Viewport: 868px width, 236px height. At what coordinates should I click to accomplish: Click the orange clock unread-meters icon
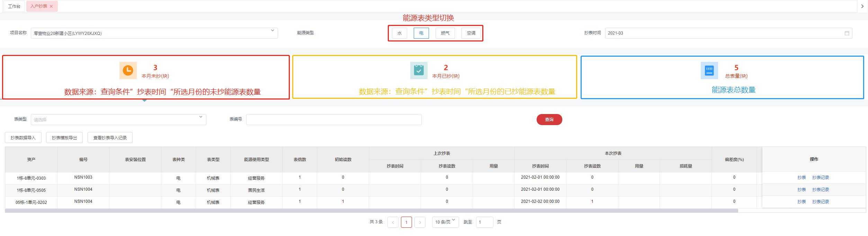tap(128, 70)
